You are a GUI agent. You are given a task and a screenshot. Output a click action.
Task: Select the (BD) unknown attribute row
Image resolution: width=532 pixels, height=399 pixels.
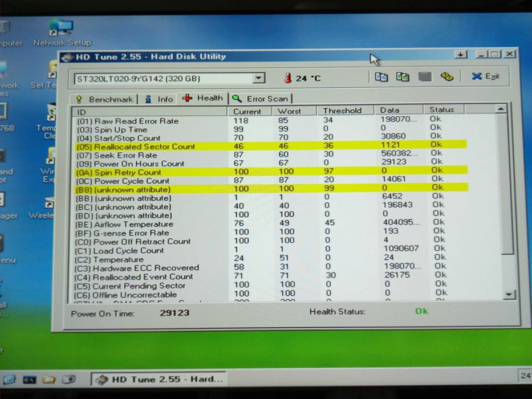click(271, 215)
